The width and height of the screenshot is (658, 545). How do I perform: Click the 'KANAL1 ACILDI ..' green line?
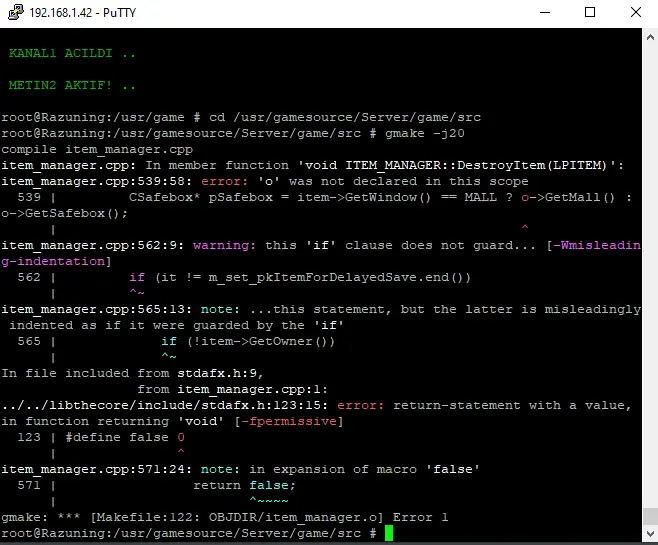point(72,52)
